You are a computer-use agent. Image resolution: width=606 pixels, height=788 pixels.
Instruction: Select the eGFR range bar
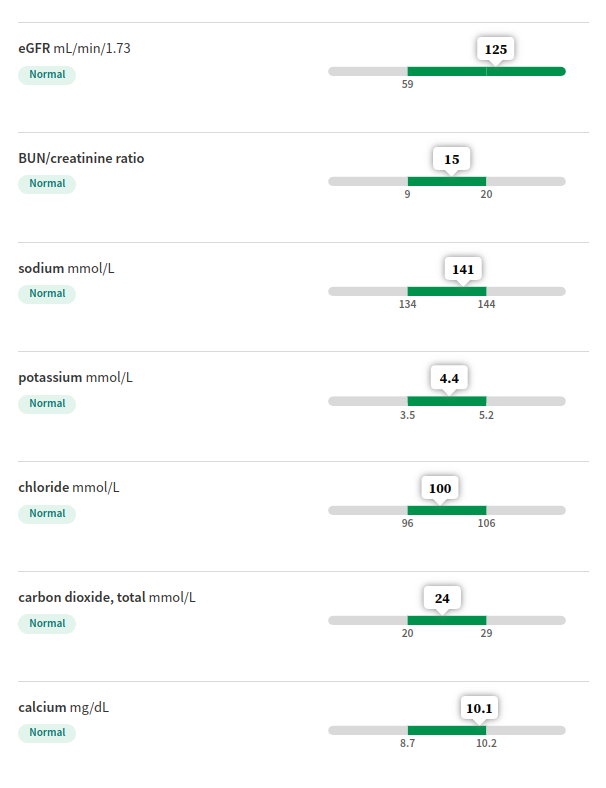point(447,71)
